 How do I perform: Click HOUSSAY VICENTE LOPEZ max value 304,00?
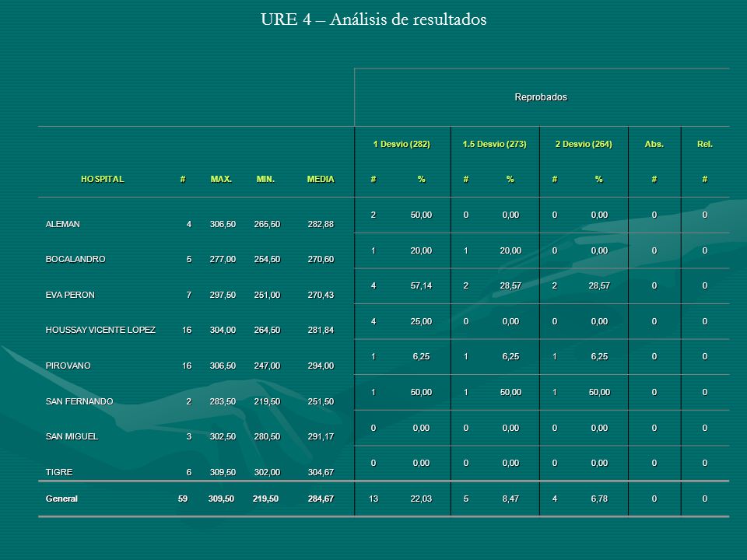click(x=223, y=330)
